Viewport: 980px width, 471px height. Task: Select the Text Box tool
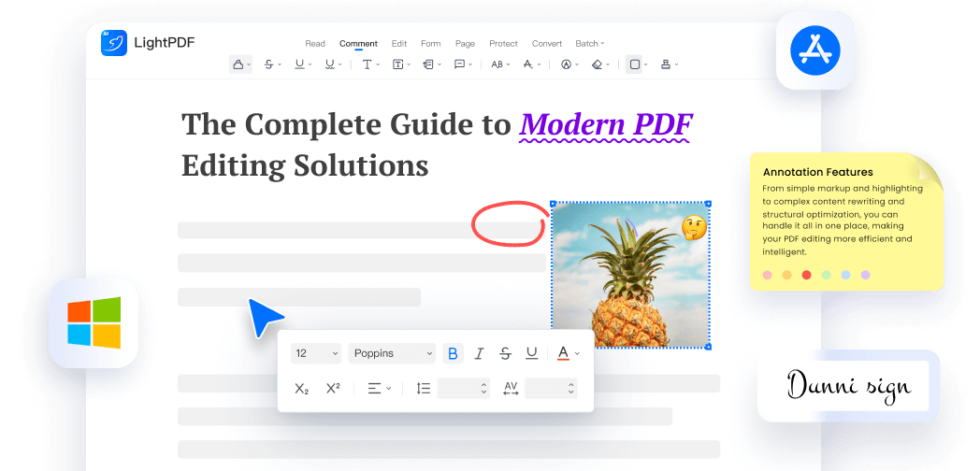tap(397, 64)
